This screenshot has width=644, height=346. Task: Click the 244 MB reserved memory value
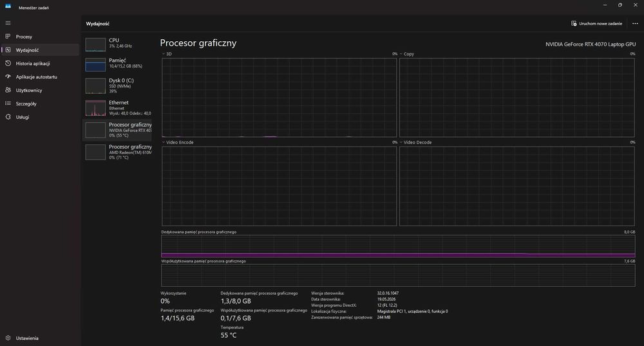tap(384, 317)
